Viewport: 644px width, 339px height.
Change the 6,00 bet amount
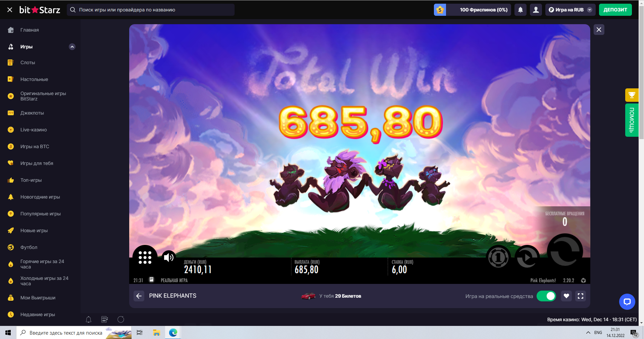coord(399,269)
